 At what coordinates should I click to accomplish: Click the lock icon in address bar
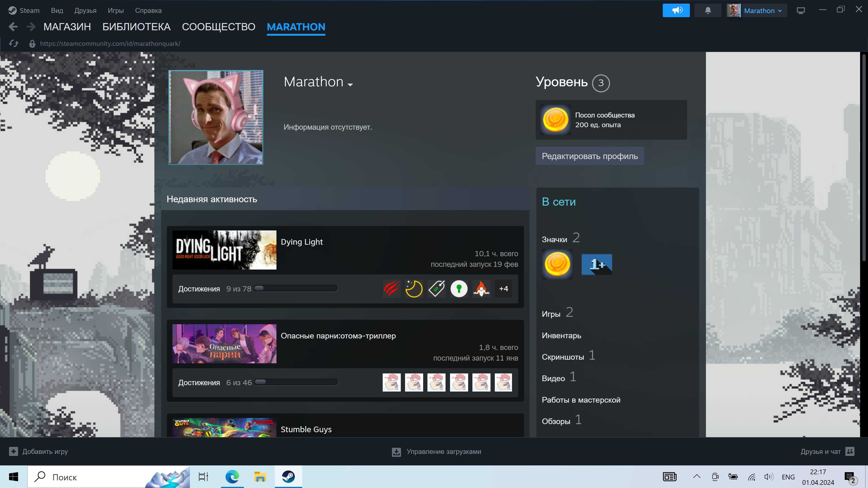(x=32, y=44)
